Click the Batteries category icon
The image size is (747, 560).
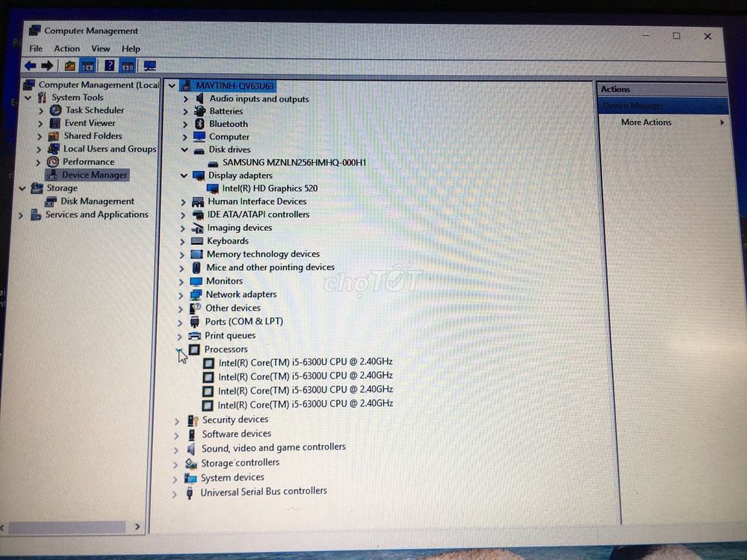click(199, 111)
